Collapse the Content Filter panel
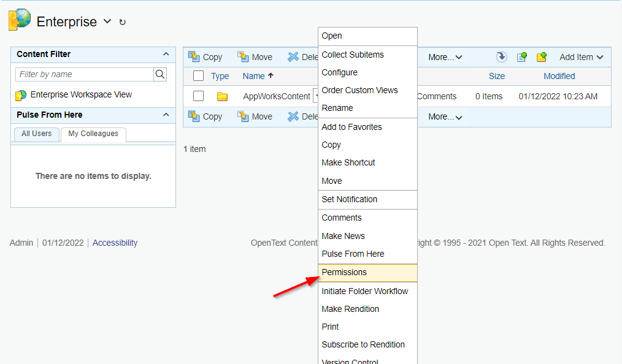 166,54
